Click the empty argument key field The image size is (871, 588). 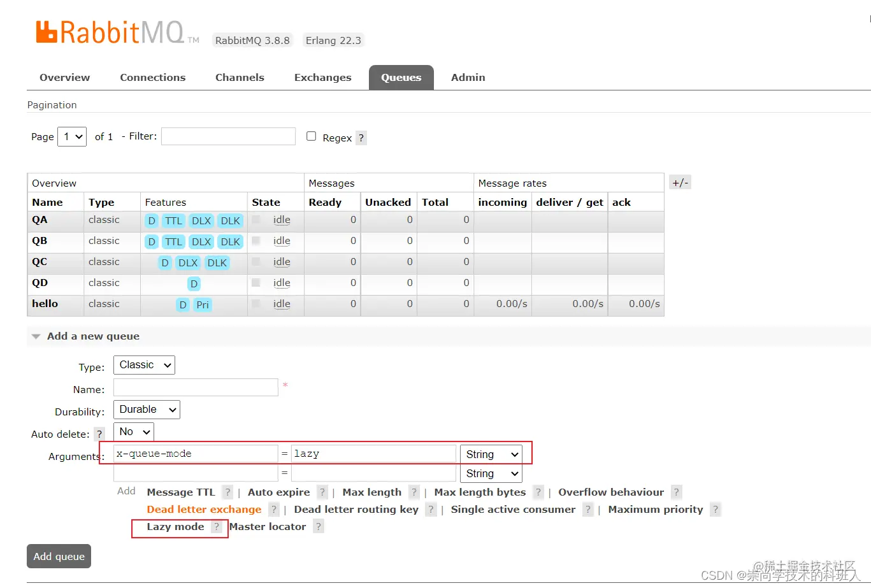(196, 473)
